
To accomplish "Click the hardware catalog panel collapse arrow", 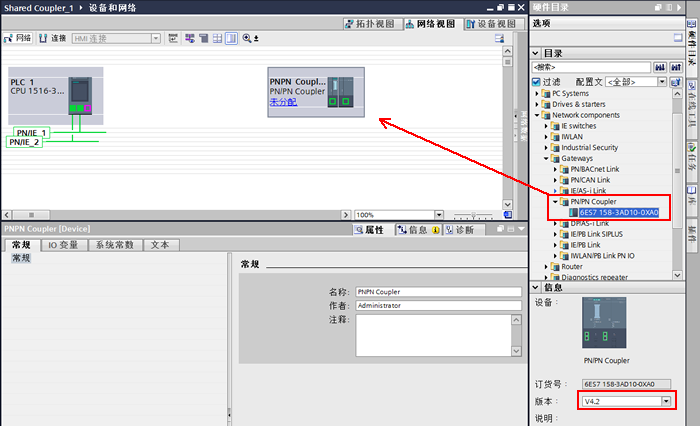I will 679,7.
